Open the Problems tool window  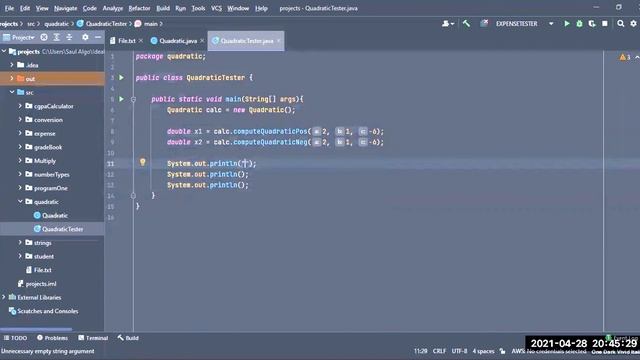52,338
